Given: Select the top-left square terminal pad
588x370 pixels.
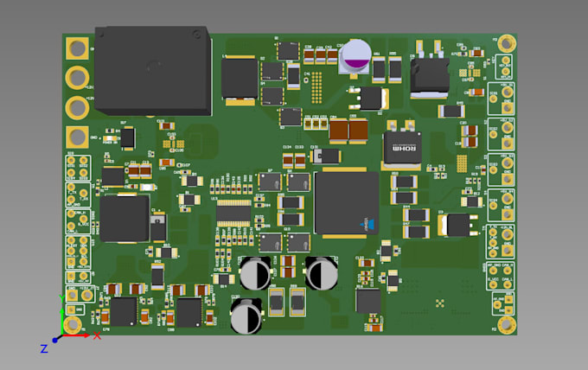Looking at the screenshot, I should (x=77, y=48).
